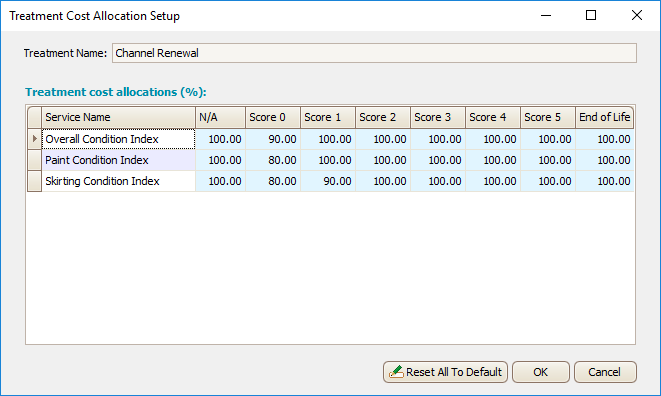The width and height of the screenshot is (661, 396).
Task: Click the N/A column header
Action: coord(220,117)
